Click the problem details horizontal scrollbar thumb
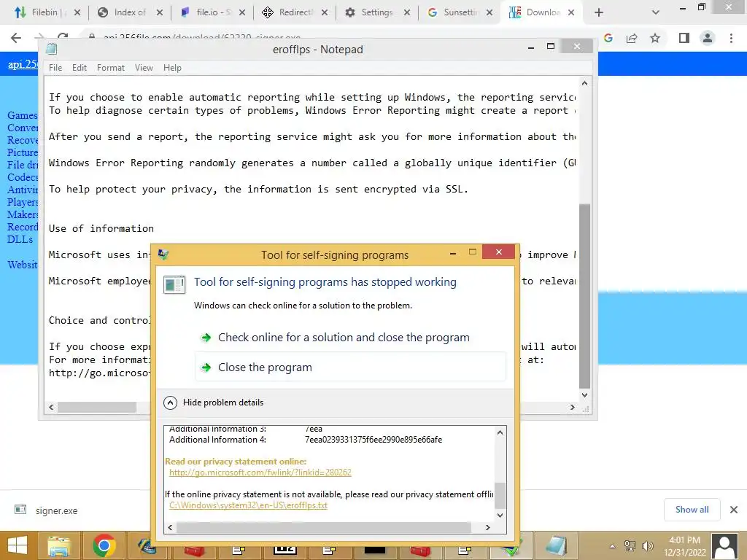Viewport: 747px width, 560px height. (323, 527)
